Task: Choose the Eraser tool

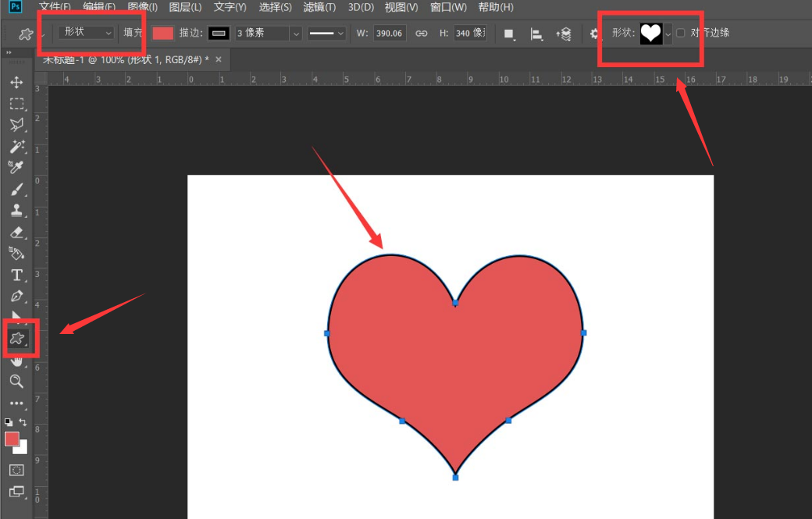Action: point(16,233)
